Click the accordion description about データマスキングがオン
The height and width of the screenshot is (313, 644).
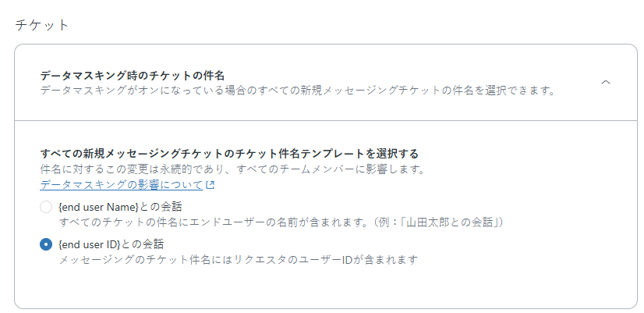tap(296, 91)
